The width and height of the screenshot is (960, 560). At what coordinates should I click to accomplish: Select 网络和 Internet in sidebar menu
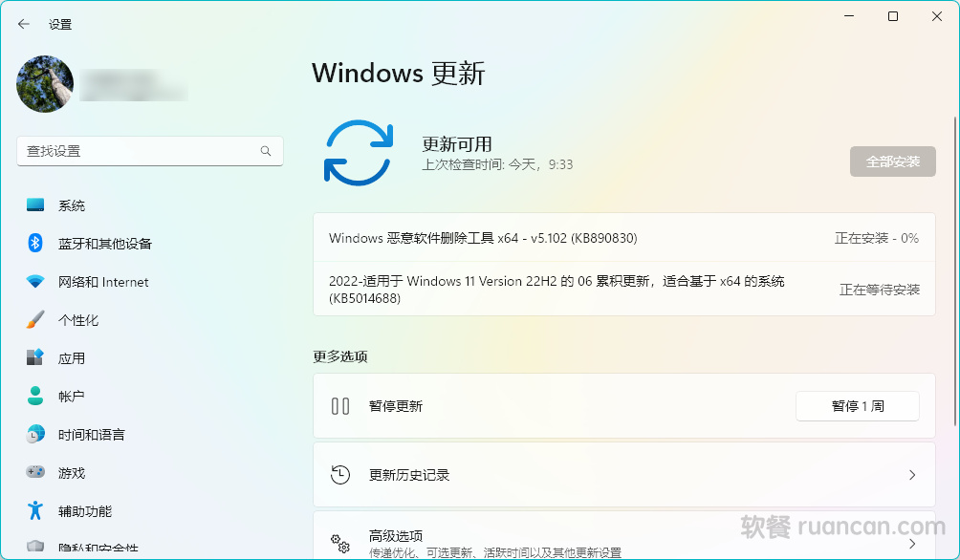[x=103, y=282]
